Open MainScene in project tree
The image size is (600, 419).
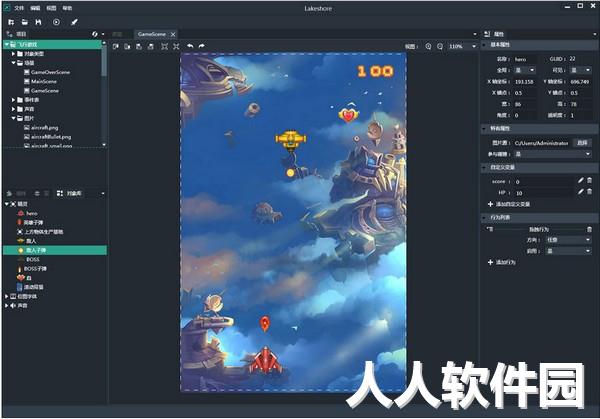pyautogui.click(x=44, y=82)
